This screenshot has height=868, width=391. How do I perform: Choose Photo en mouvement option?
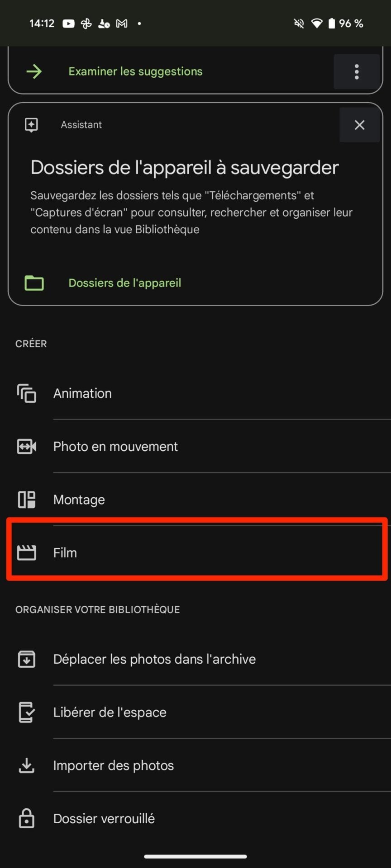(x=115, y=447)
